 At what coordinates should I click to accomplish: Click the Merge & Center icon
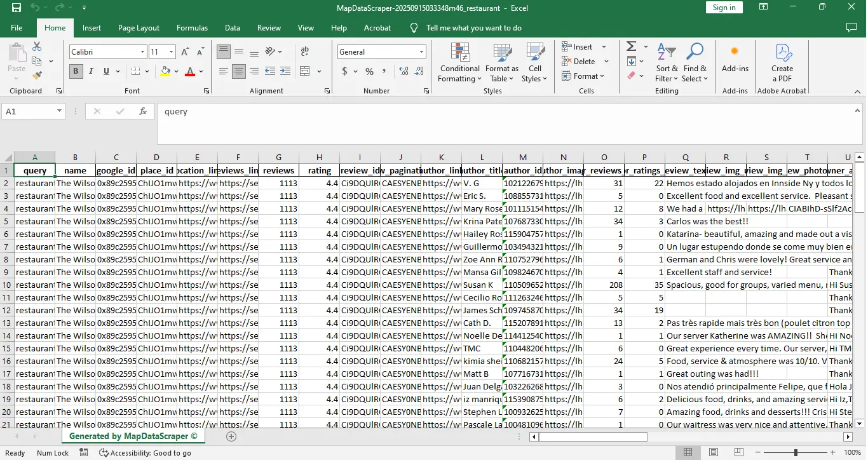[x=304, y=71]
